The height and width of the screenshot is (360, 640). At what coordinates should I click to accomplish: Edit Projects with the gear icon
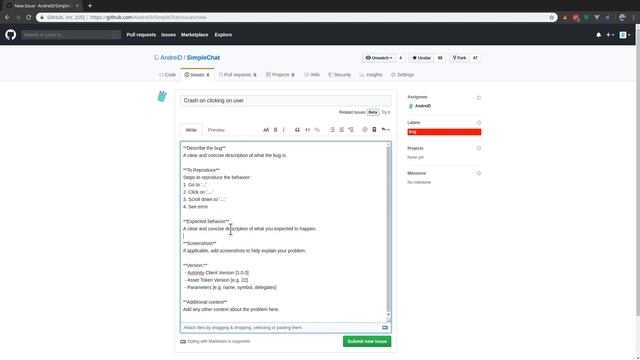479,148
